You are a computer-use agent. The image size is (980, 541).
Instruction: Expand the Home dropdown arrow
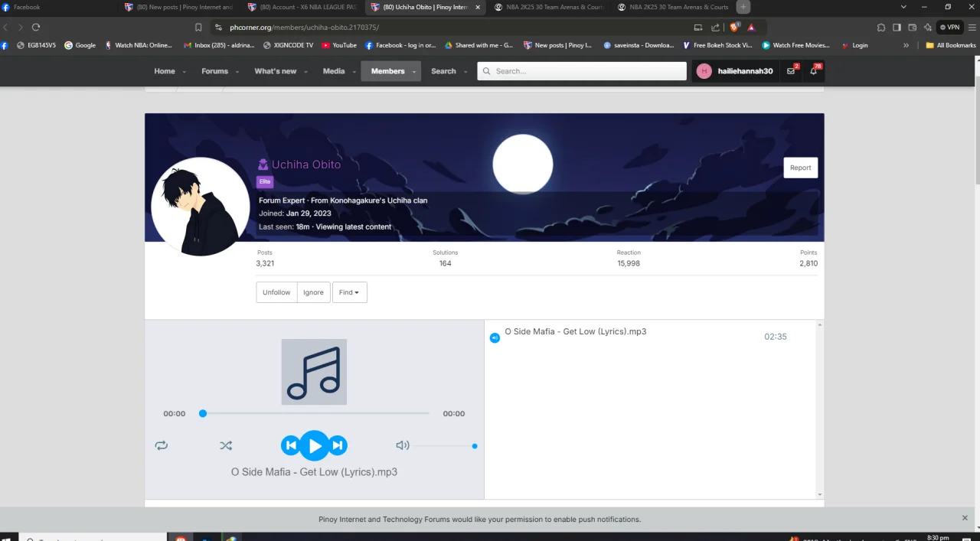tap(185, 72)
